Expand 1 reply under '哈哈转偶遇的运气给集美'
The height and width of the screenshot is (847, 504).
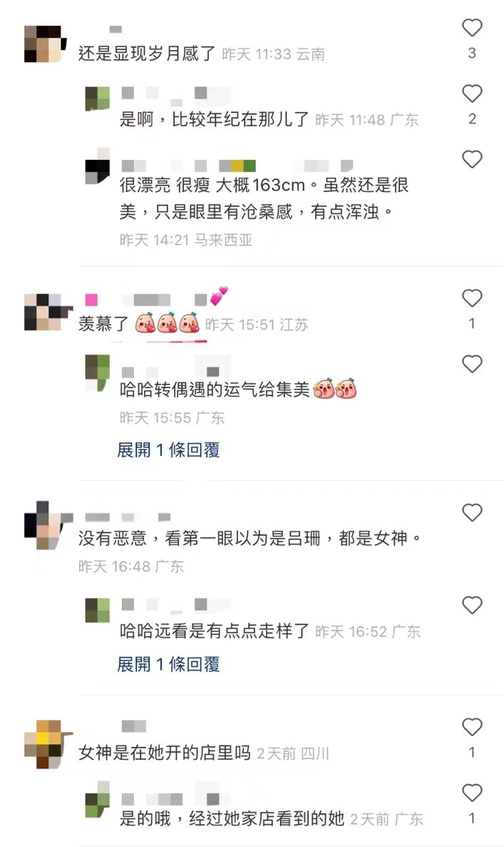point(168,450)
